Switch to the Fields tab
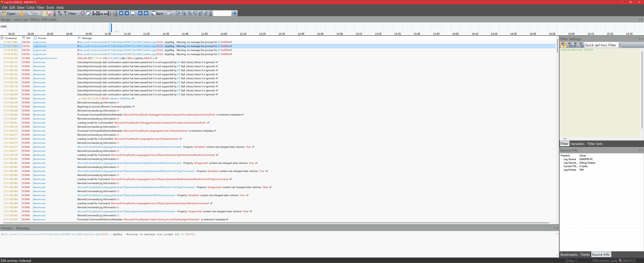 coord(585,254)
